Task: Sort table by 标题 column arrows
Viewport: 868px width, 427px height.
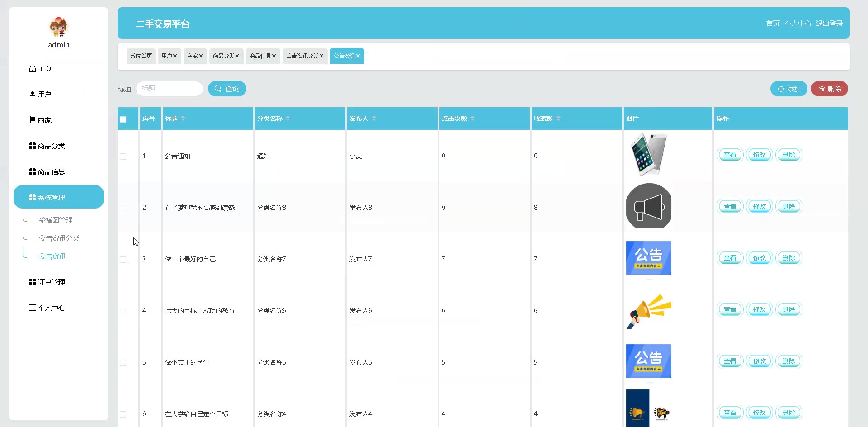Action: 183,119
